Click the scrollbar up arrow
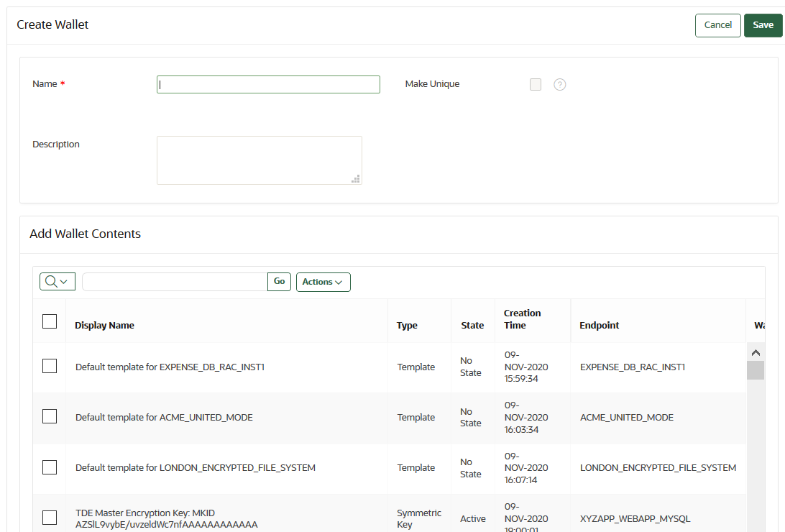Image resolution: width=785 pixels, height=532 pixels. (756, 352)
